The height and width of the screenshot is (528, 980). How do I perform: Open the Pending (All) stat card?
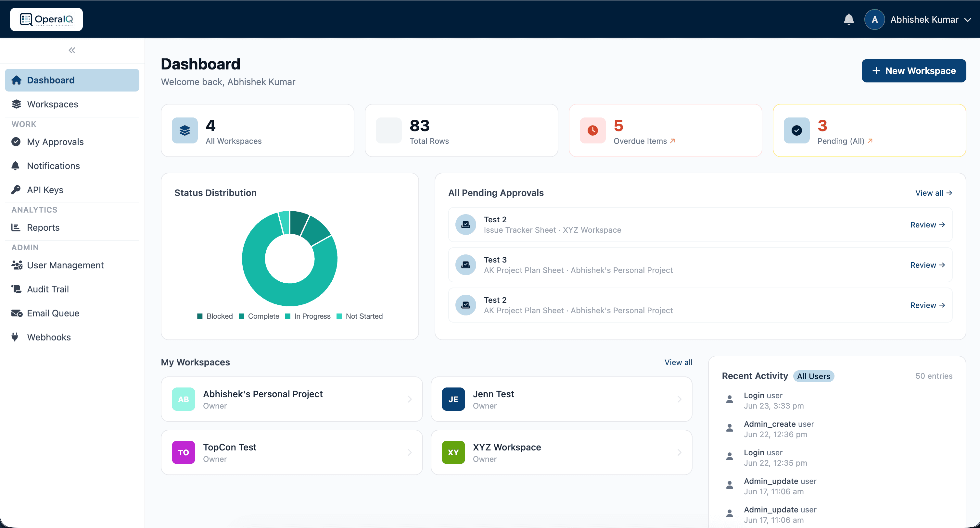click(869, 130)
